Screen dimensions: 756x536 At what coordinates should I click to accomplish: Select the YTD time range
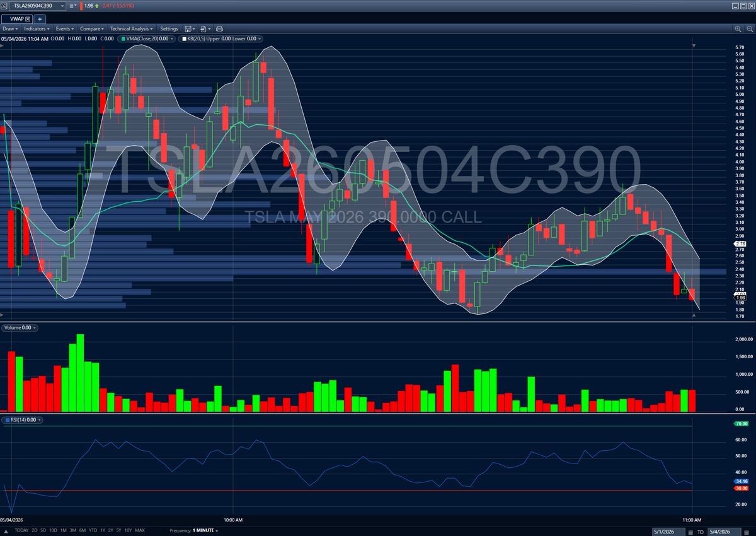[93, 530]
